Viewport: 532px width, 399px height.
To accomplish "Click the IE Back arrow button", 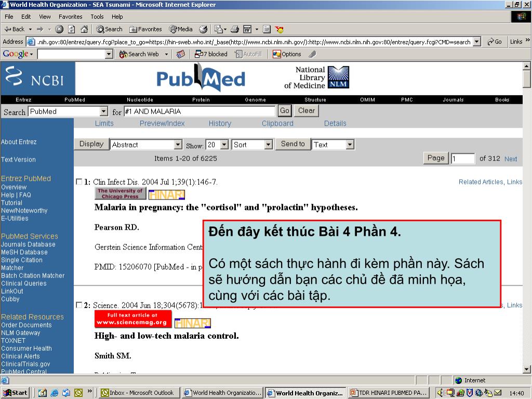I will click(x=14, y=30).
